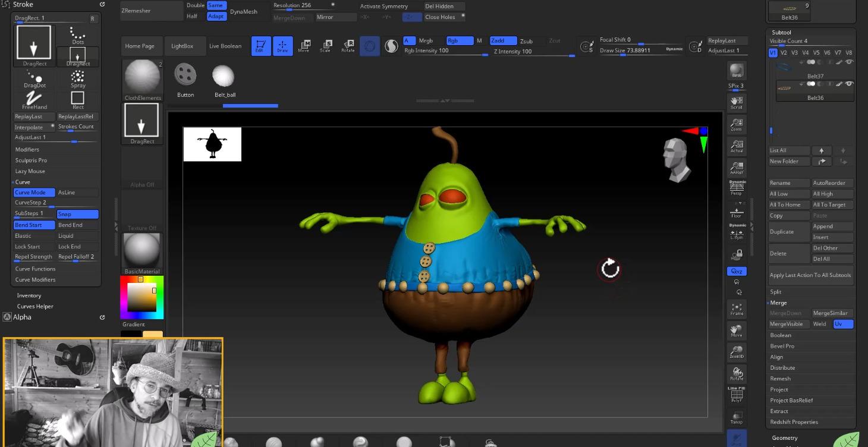The width and height of the screenshot is (868, 447).
Task: Enable Zsub sculpting mode
Action: (526, 40)
